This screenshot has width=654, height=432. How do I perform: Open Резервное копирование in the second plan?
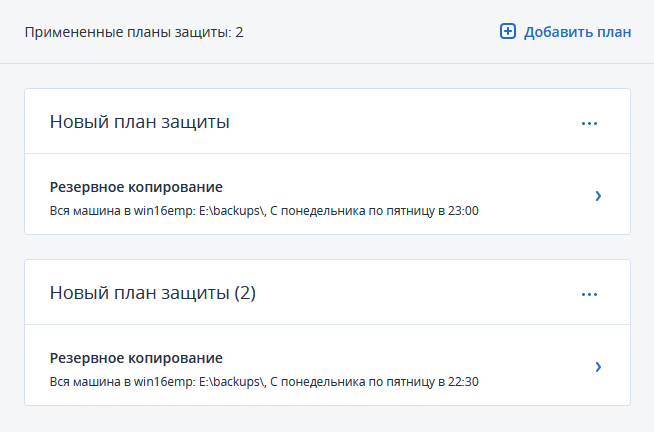coord(136,358)
